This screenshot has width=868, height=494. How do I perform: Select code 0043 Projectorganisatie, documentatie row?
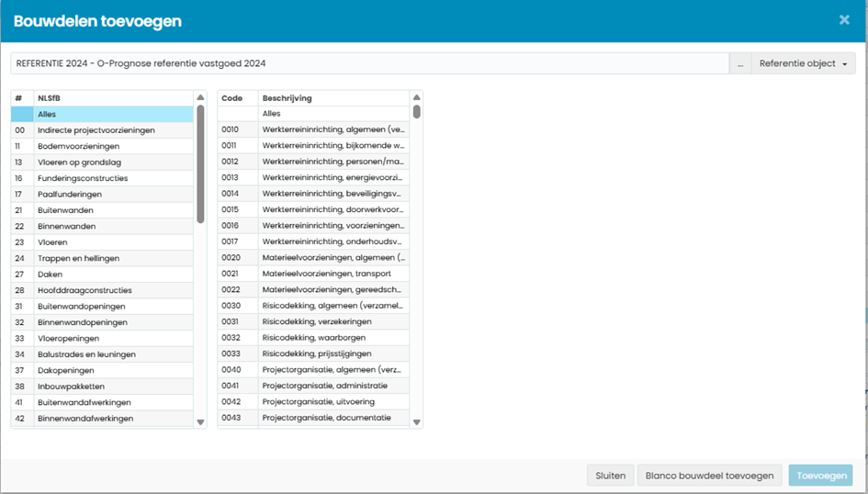pos(313,418)
